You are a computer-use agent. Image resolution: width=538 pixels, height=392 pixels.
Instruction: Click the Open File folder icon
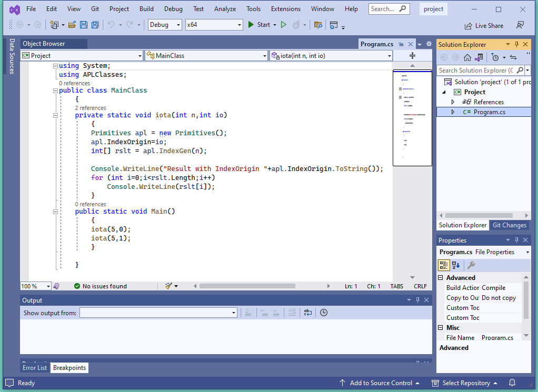(72, 25)
